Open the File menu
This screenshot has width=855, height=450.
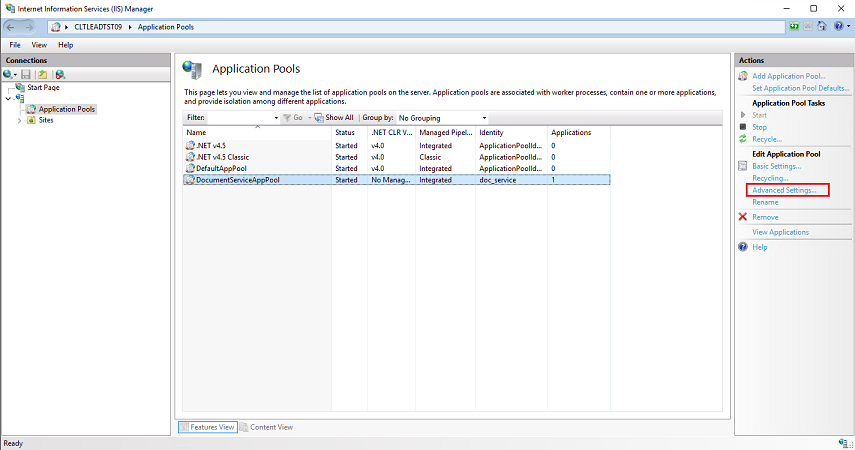coord(15,45)
